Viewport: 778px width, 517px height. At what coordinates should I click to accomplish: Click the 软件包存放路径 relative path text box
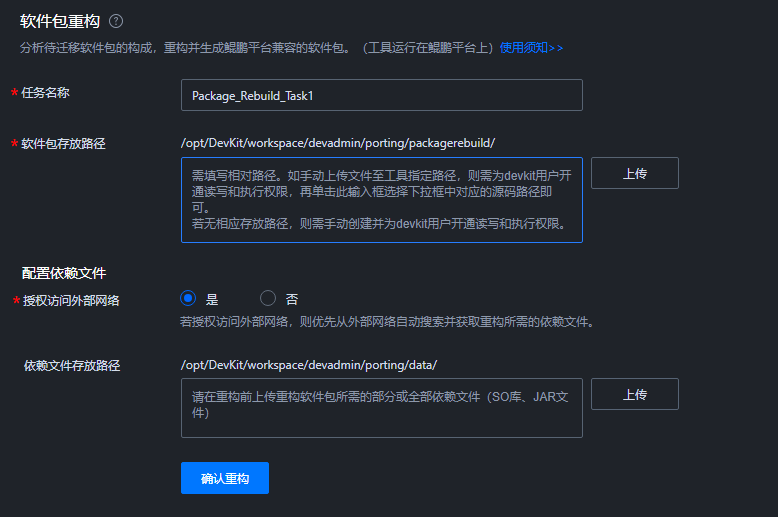(382, 200)
